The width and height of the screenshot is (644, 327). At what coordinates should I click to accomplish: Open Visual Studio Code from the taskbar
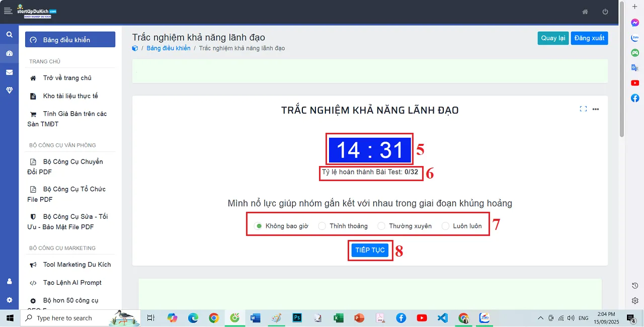point(442,318)
